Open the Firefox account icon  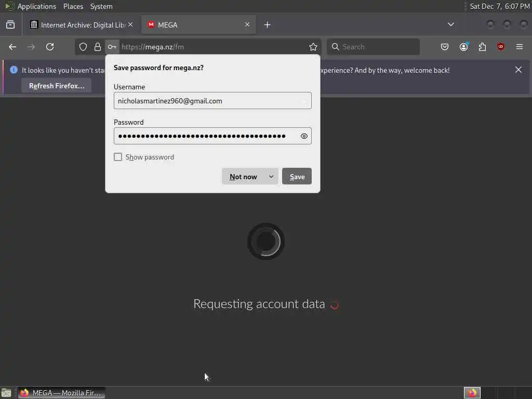[x=464, y=47]
